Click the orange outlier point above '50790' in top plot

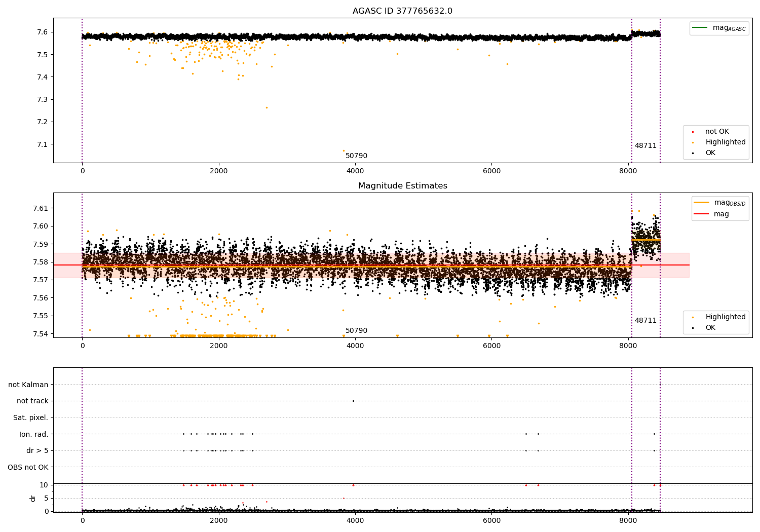click(344, 150)
